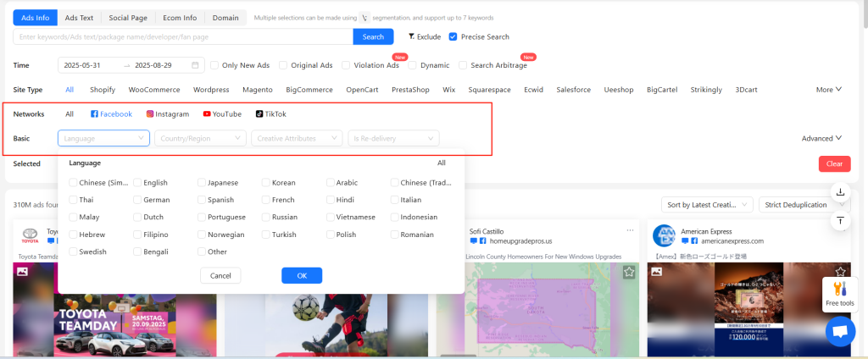This screenshot has height=359, width=868.
Task: Click the Exclude filter icon
Action: pyautogui.click(x=412, y=36)
